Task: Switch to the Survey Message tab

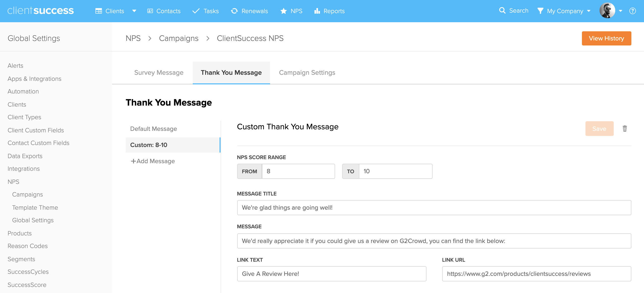Action: click(x=159, y=72)
